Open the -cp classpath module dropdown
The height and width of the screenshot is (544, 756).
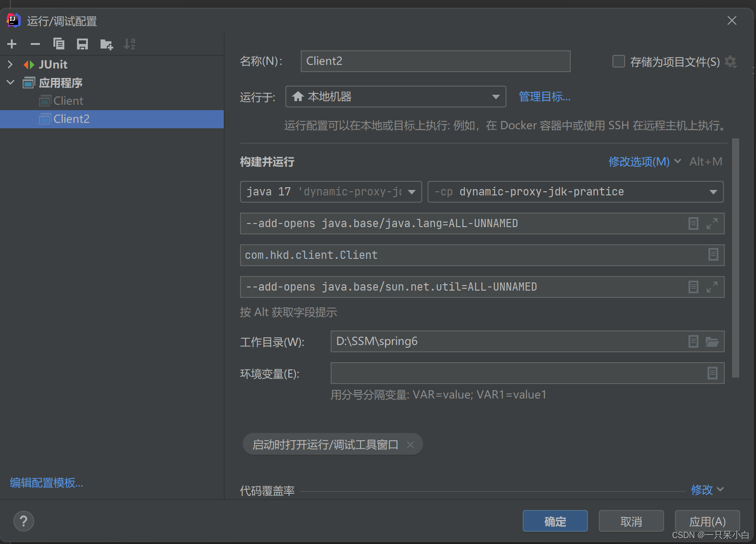[x=575, y=192]
